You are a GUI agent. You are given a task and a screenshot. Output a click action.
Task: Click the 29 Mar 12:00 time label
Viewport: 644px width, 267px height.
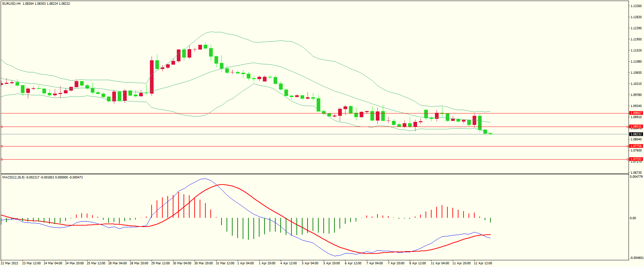(x=160, y=263)
